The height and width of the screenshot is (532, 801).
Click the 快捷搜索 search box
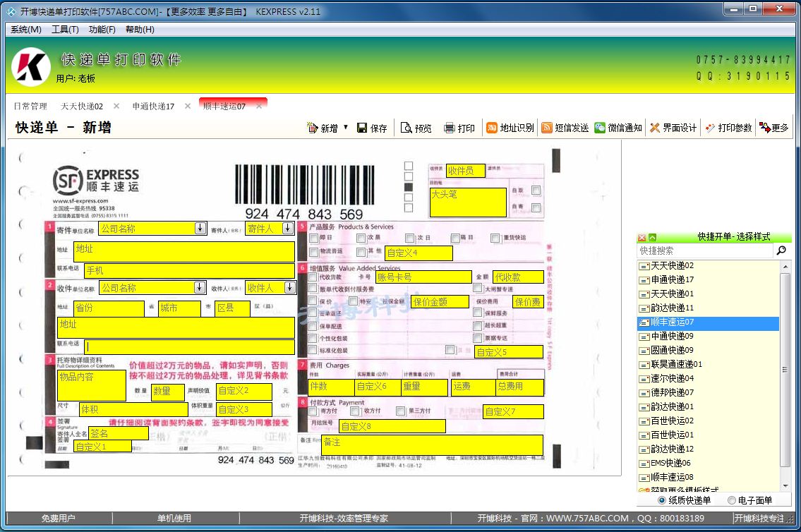coord(705,250)
